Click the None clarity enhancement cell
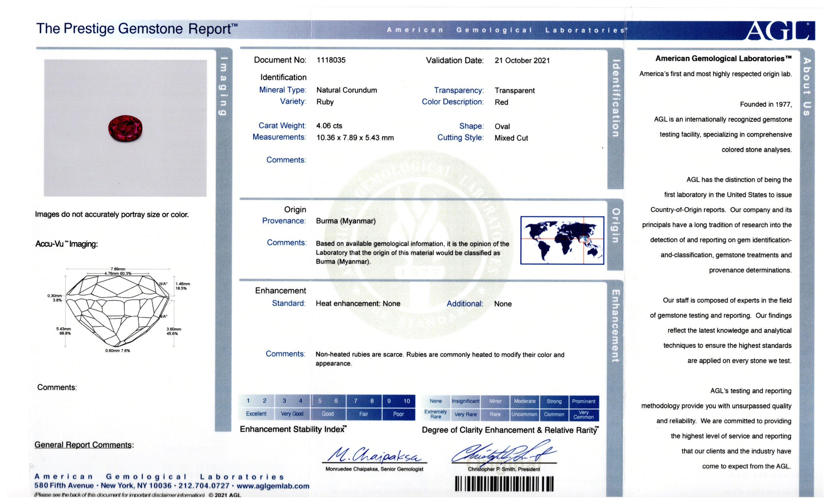Screen dimensions: 830x504 (435, 401)
